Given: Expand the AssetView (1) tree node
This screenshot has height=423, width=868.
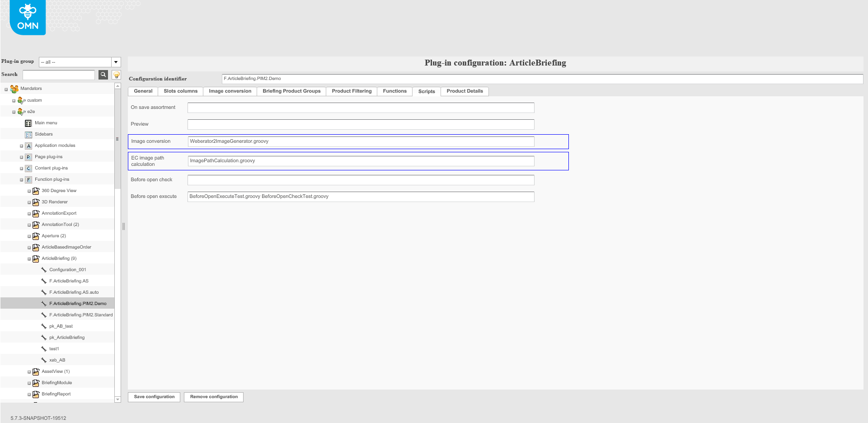Looking at the screenshot, I should [29, 372].
